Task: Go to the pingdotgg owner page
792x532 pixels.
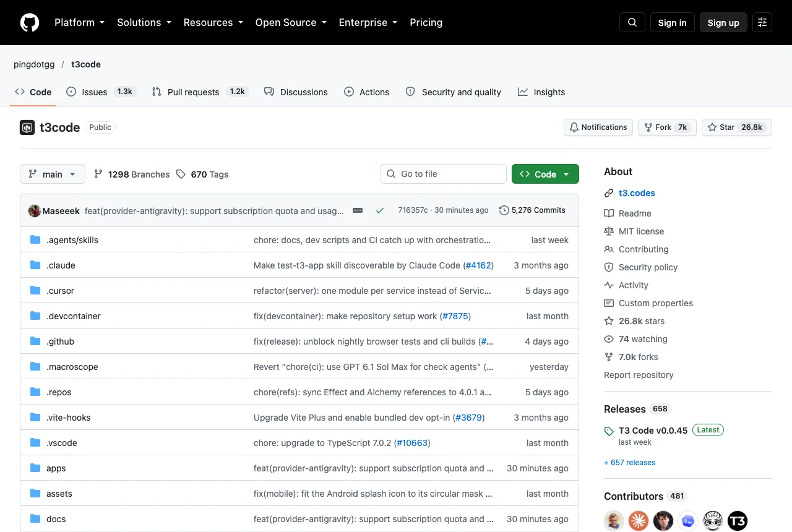Action: [34, 64]
